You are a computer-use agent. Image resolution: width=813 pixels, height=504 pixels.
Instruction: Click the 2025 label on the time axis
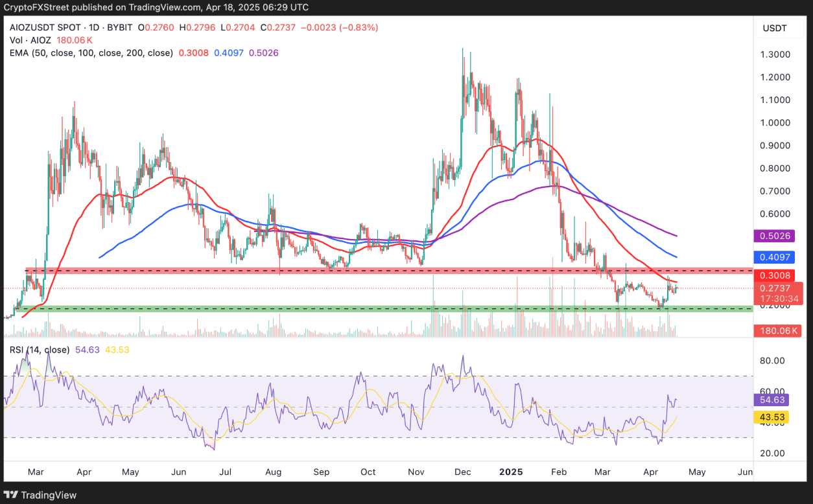click(512, 472)
